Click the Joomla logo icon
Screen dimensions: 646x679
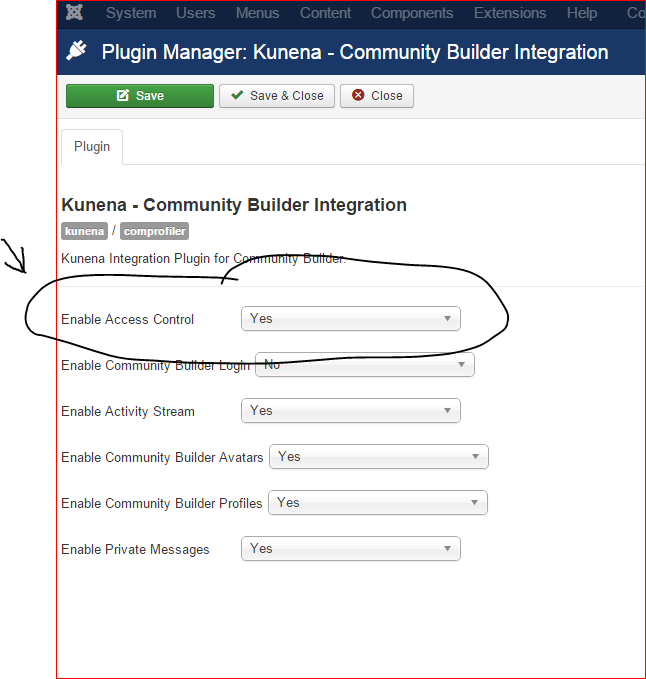(x=74, y=12)
